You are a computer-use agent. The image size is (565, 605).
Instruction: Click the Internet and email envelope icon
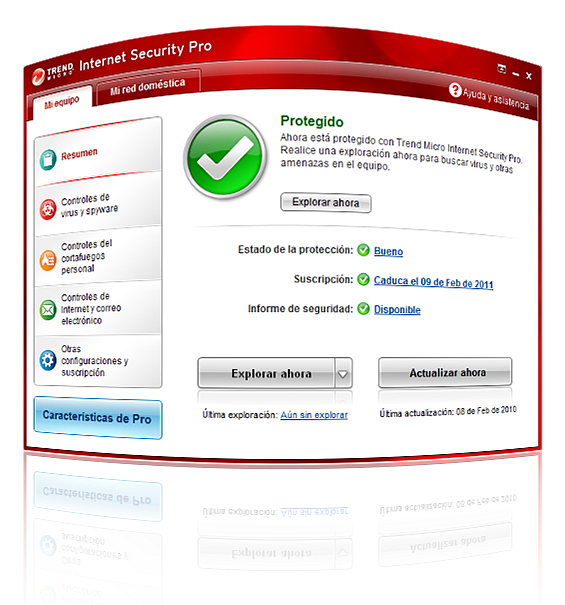(48, 310)
